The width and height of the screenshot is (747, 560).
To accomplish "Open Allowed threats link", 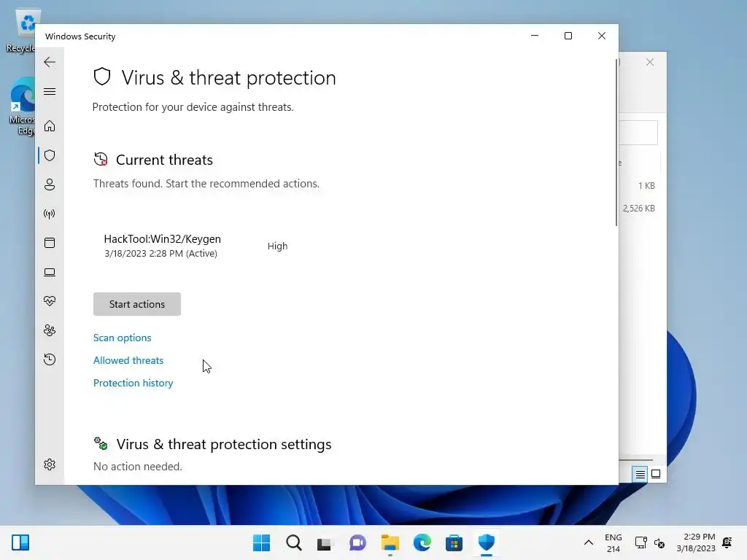I will click(x=128, y=360).
